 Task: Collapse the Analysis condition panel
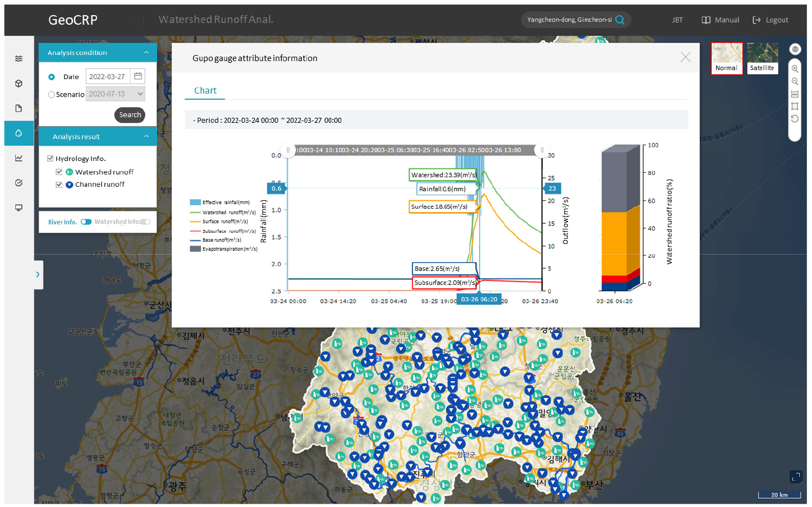point(146,53)
